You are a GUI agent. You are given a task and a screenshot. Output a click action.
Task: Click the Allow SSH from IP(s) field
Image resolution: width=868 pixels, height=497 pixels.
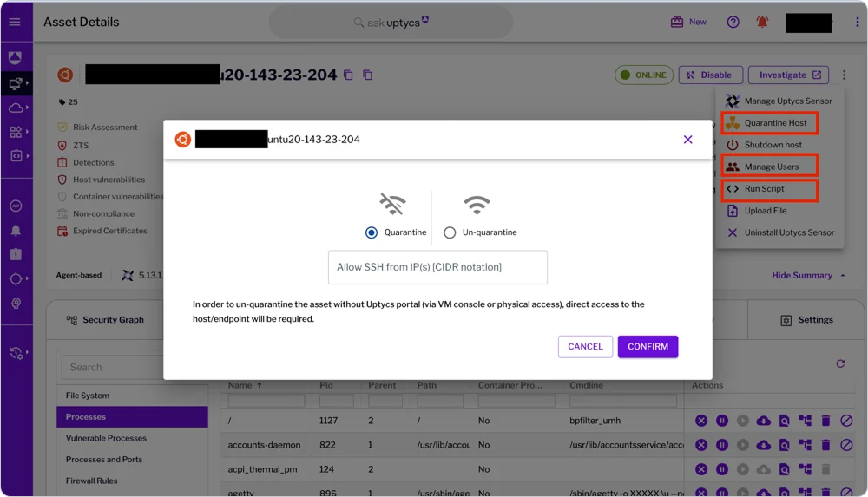pyautogui.click(x=437, y=267)
